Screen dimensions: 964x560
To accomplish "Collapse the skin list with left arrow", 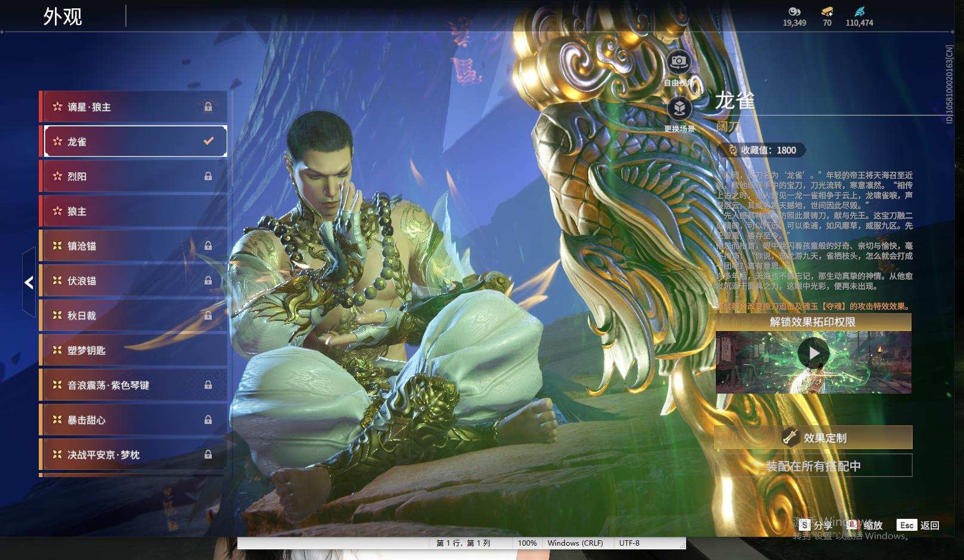I will point(29,282).
